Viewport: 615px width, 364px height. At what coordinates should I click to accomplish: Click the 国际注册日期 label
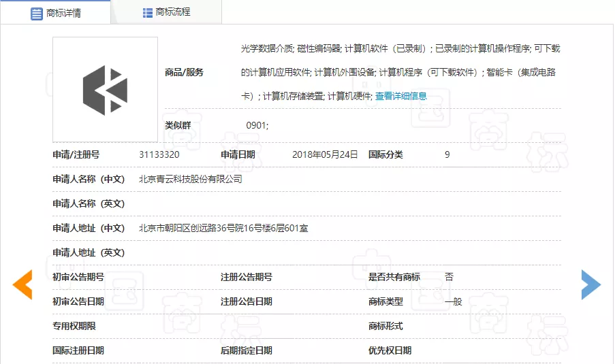coord(78,350)
